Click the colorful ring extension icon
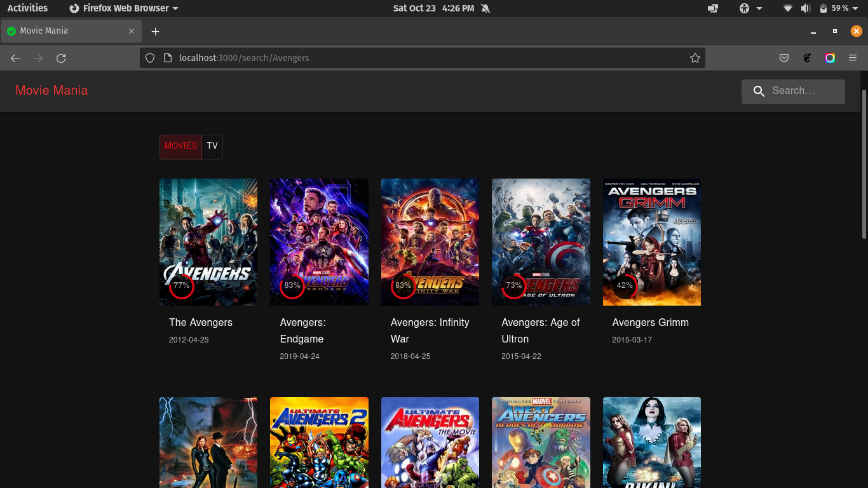The height and width of the screenshot is (488, 868). click(830, 58)
